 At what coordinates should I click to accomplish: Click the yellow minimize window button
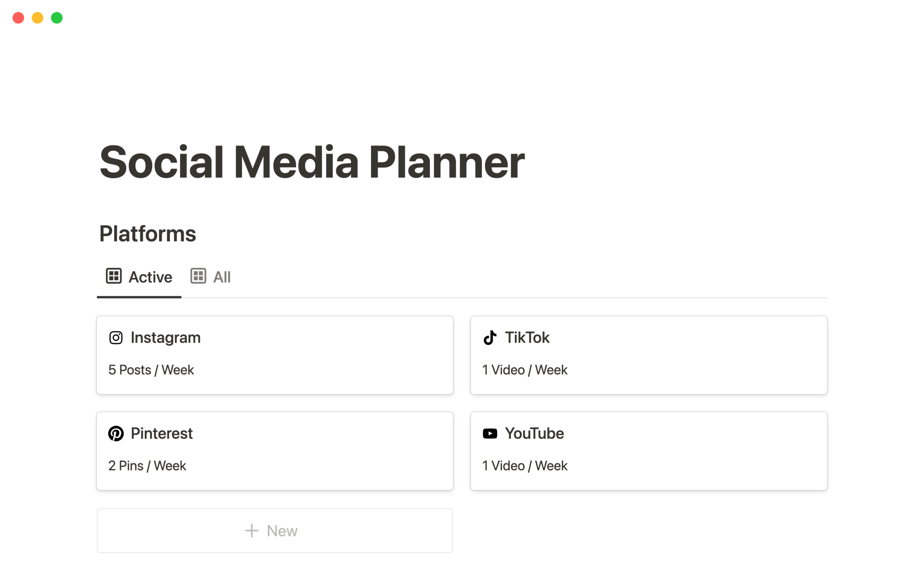[x=38, y=18]
